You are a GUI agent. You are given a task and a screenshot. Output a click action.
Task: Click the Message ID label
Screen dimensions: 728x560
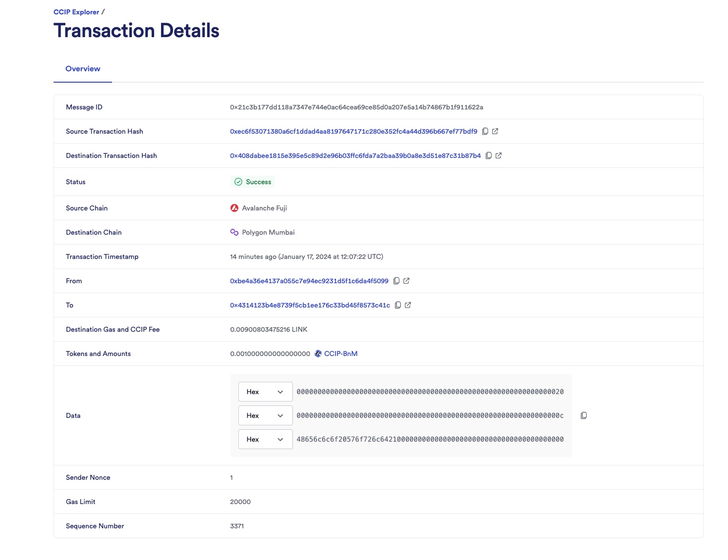tap(84, 107)
